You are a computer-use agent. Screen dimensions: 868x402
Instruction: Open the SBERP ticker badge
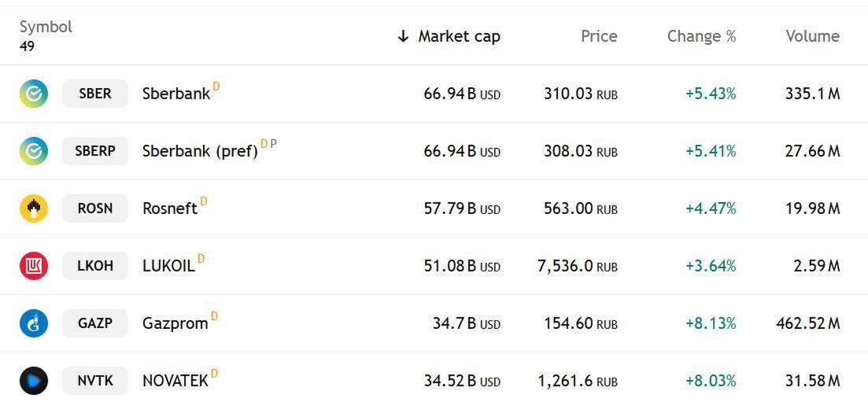click(x=95, y=151)
